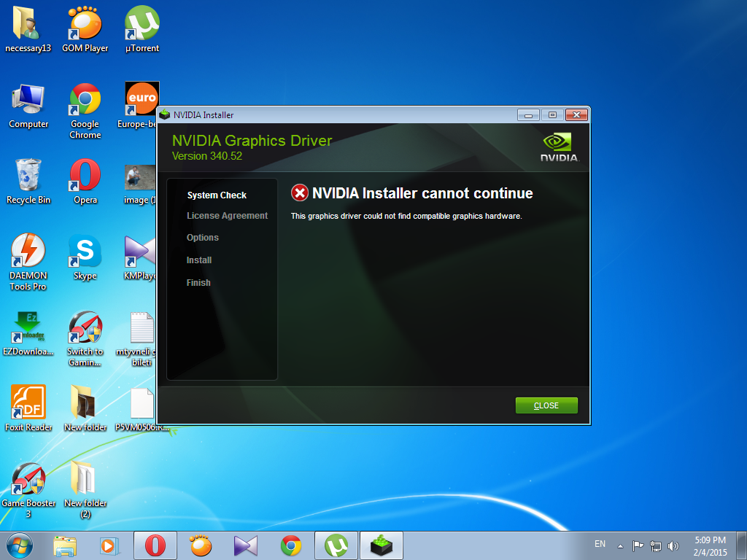Open the volume speaker tray icon
The width and height of the screenshot is (747, 560).
pos(673,545)
